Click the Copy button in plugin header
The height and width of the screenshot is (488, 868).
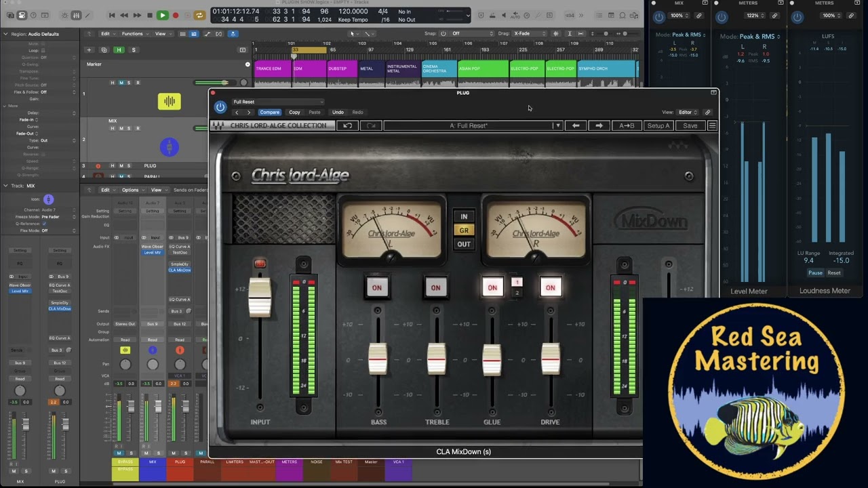[294, 113]
